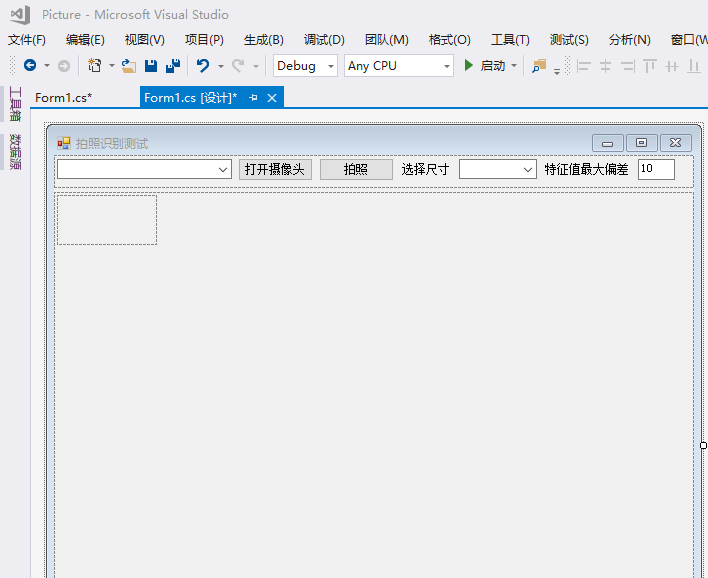Click the Align Lefts layout icon

click(x=583, y=66)
